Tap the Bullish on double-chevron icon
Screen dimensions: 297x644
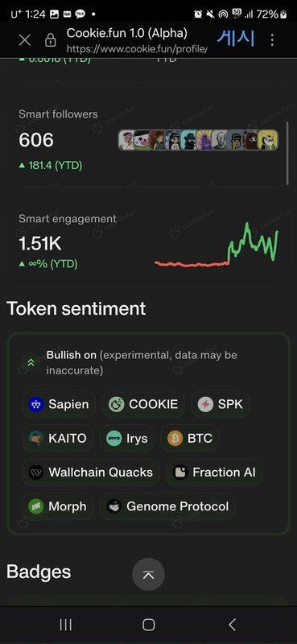pyautogui.click(x=31, y=363)
